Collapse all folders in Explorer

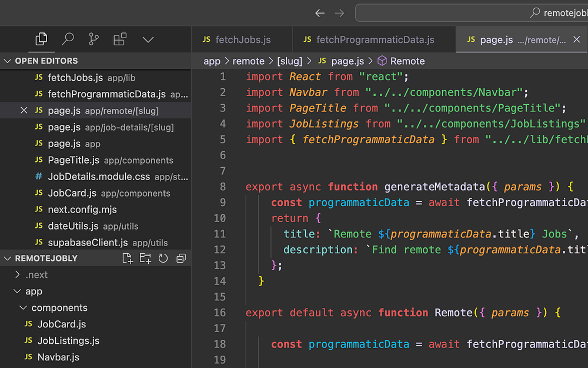(181, 258)
